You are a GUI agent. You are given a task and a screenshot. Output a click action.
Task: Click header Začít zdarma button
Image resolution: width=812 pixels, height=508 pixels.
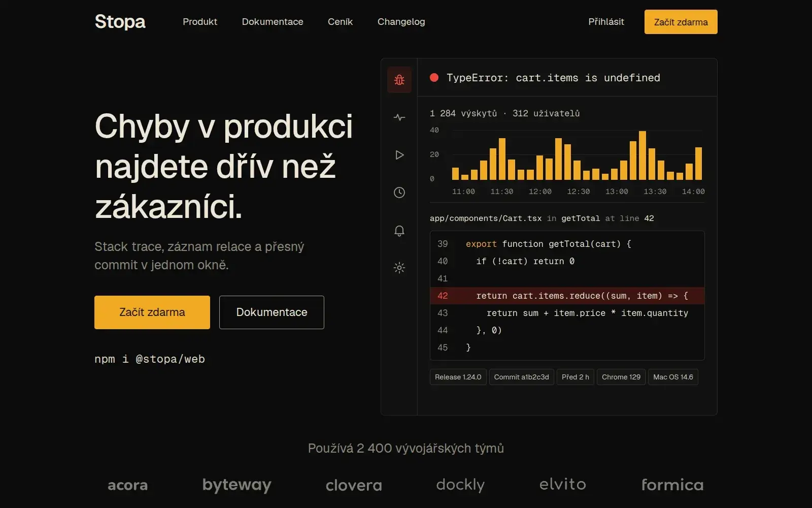681,22
